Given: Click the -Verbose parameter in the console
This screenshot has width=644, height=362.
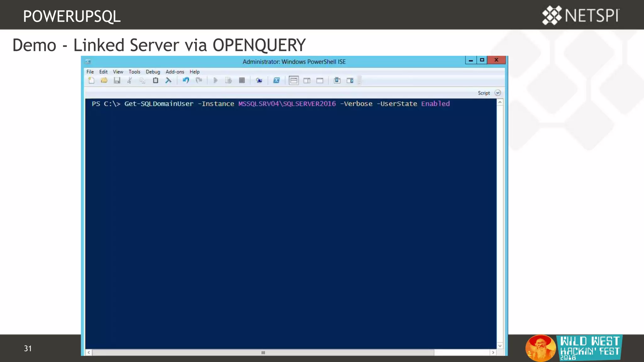Looking at the screenshot, I should (356, 104).
